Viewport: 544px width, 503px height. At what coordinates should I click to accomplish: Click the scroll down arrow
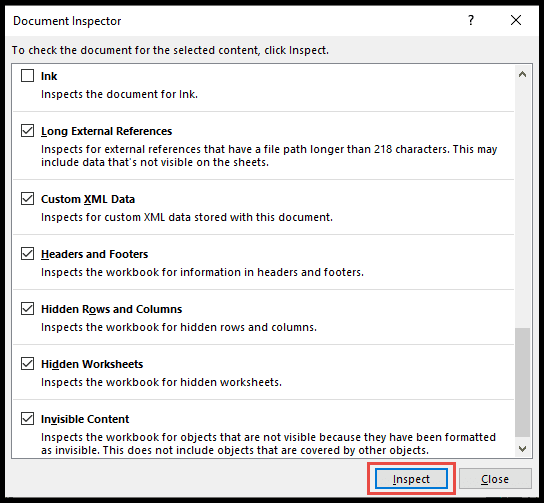[522, 449]
